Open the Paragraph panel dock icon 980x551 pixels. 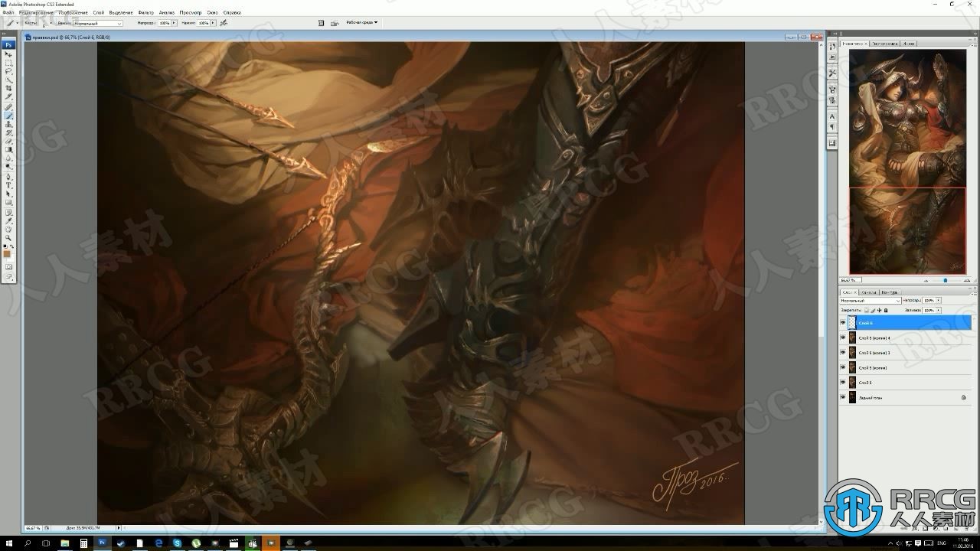pos(832,127)
